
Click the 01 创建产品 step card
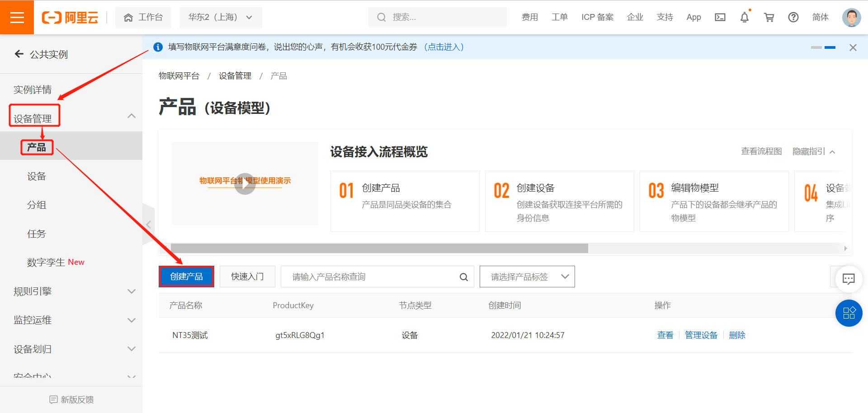pyautogui.click(x=405, y=201)
